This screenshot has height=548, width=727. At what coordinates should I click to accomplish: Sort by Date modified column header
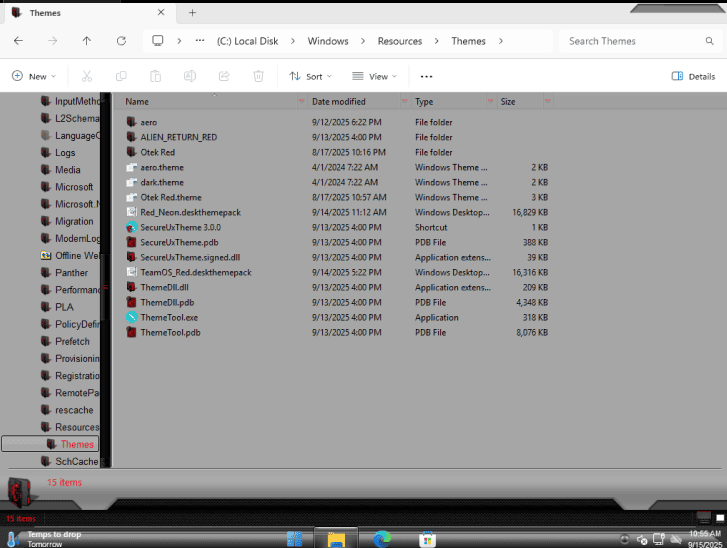338,101
